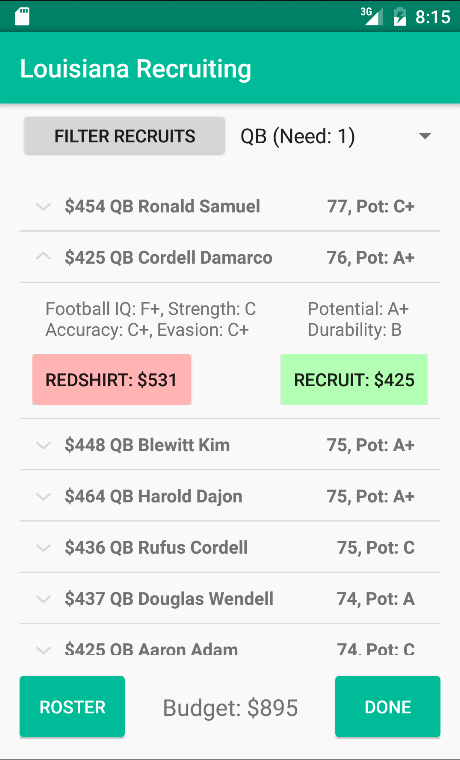Screen dimensions: 460x760
Task: Recruit Cordell Damarco for $425
Action: point(354,380)
